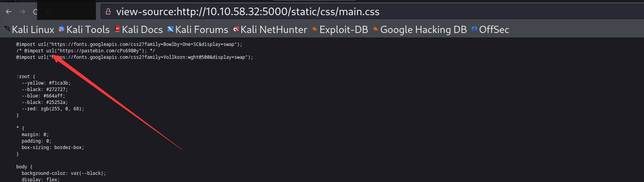The height and width of the screenshot is (182, 644).
Task: Click the --red rgb(255, 0, 68) line
Action: tap(53, 109)
